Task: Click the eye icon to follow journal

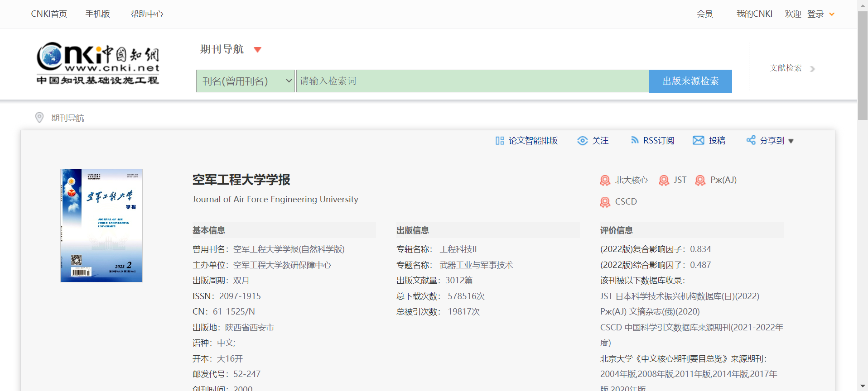Action: point(582,141)
